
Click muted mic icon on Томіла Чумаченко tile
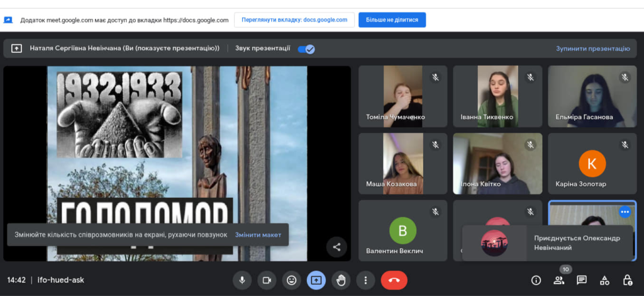point(436,77)
